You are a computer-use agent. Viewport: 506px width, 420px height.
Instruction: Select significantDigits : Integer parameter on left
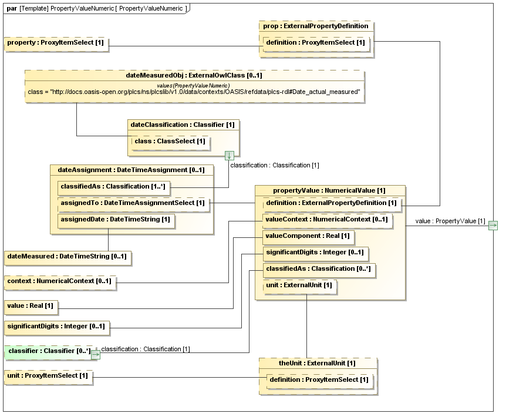pos(56,326)
